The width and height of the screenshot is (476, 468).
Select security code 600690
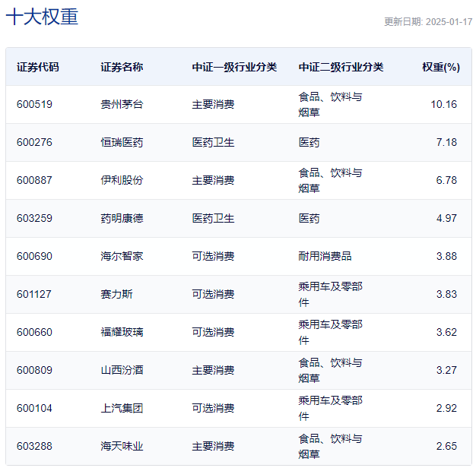(x=34, y=256)
